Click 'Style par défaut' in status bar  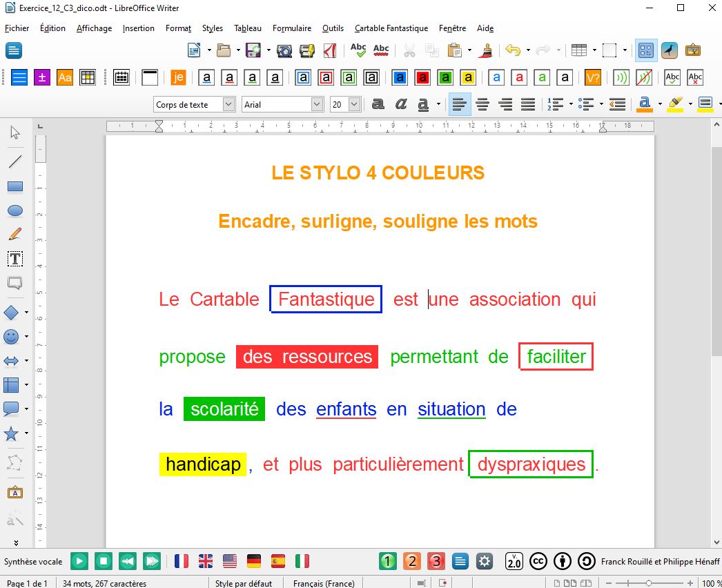tap(244, 583)
